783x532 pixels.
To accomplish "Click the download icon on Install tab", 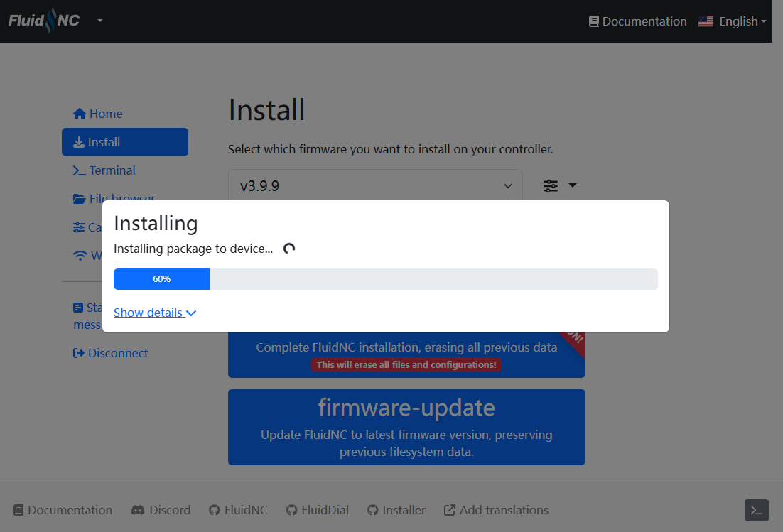I will (78, 142).
